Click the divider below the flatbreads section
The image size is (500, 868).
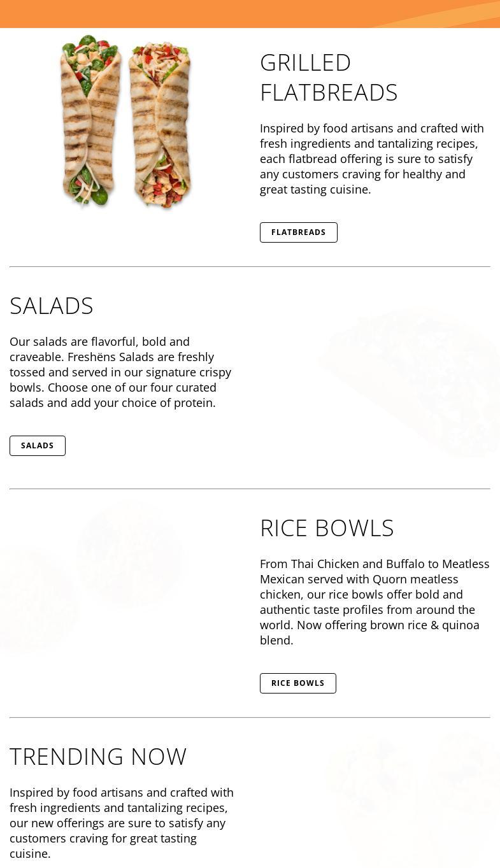[250, 266]
